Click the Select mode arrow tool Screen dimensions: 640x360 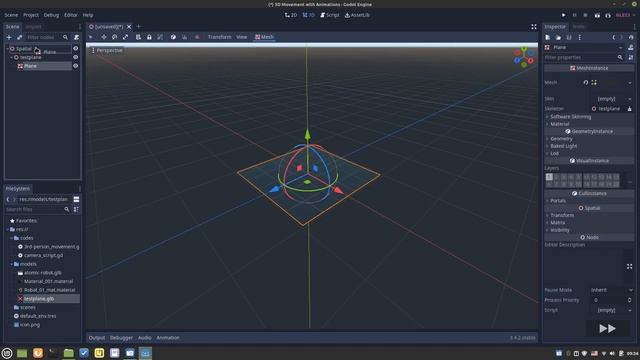[x=91, y=37]
